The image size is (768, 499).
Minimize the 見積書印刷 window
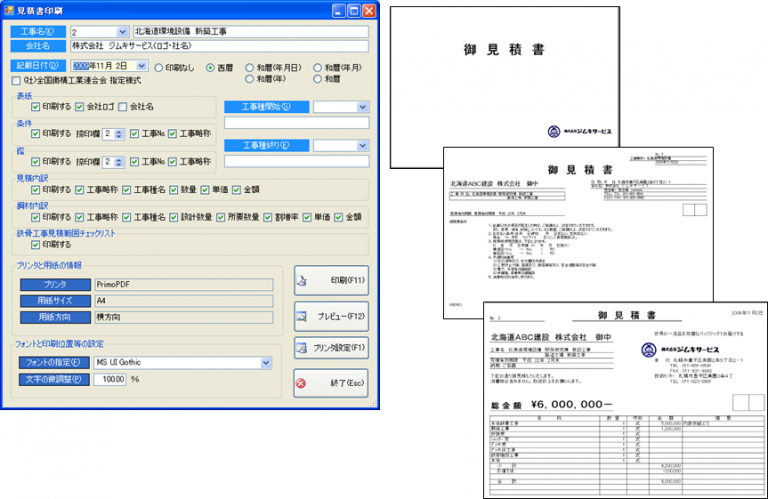tap(339, 11)
